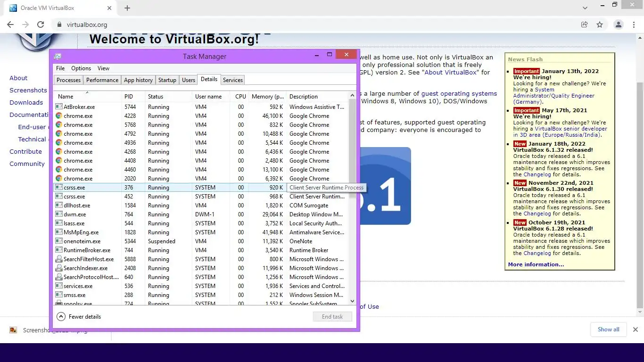Switch to the Processes tab
The height and width of the screenshot is (362, 644).
click(x=69, y=80)
